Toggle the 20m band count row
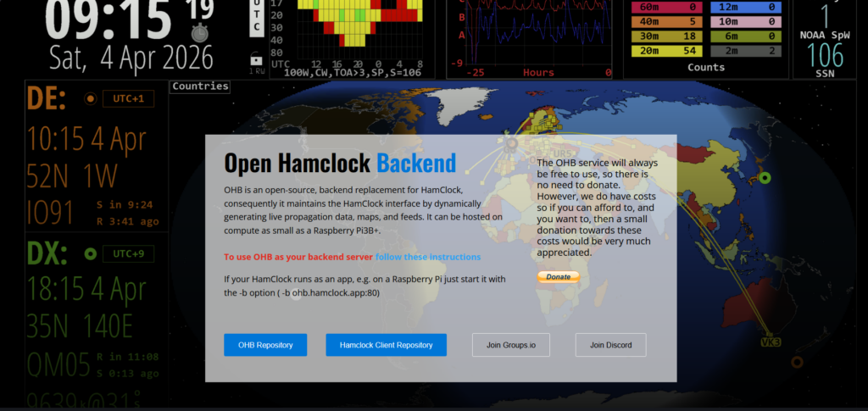 pos(666,51)
